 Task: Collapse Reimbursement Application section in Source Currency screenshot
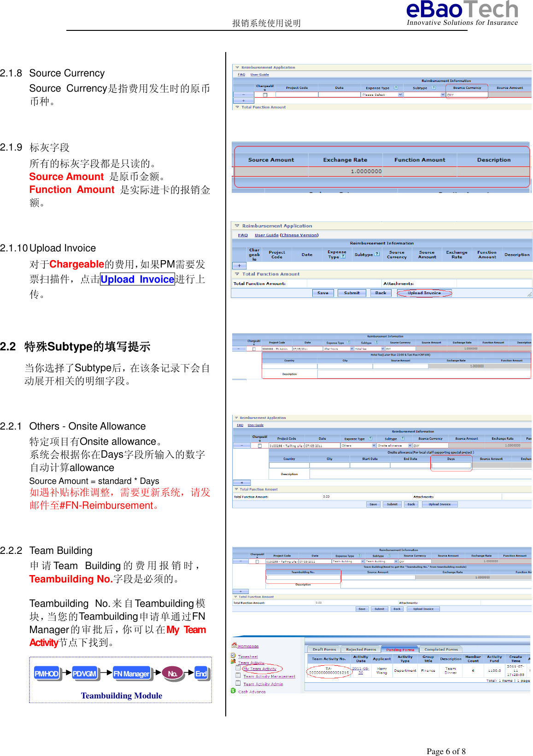(237, 67)
